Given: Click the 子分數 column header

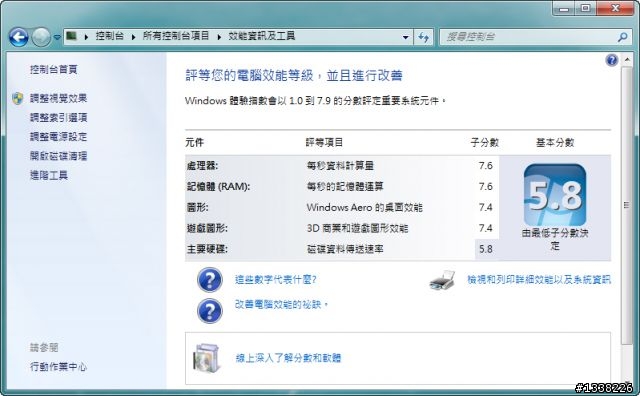Looking at the screenshot, I should click(484, 142).
